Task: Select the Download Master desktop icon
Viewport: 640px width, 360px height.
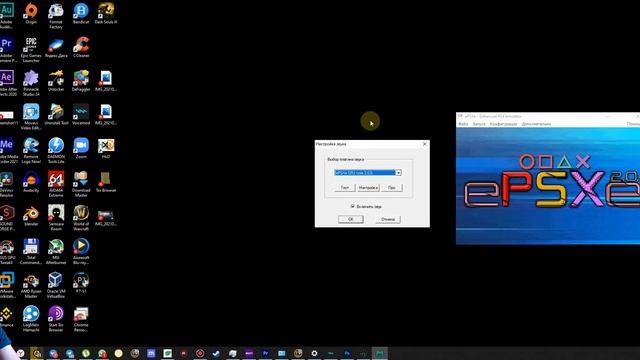Action: pos(81,184)
